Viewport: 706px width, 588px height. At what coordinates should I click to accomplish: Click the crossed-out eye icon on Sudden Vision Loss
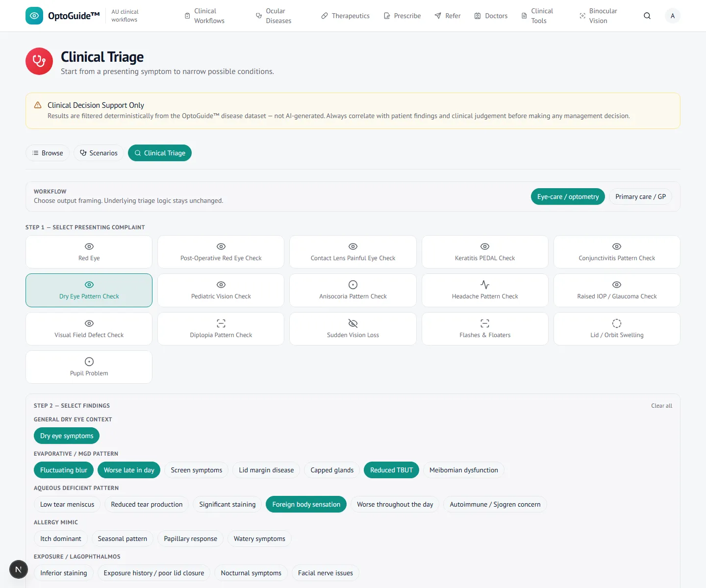[x=353, y=323]
